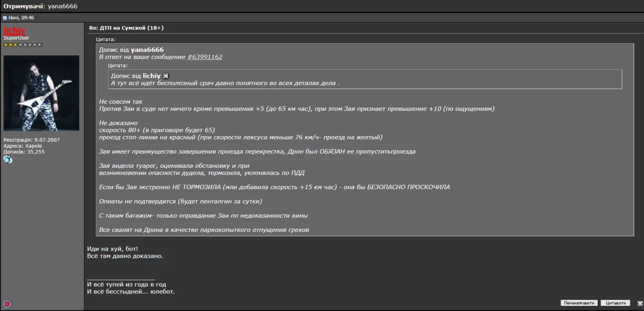Click the scroll-to-top arrow icon
The image size is (644, 311).
click(639, 303)
